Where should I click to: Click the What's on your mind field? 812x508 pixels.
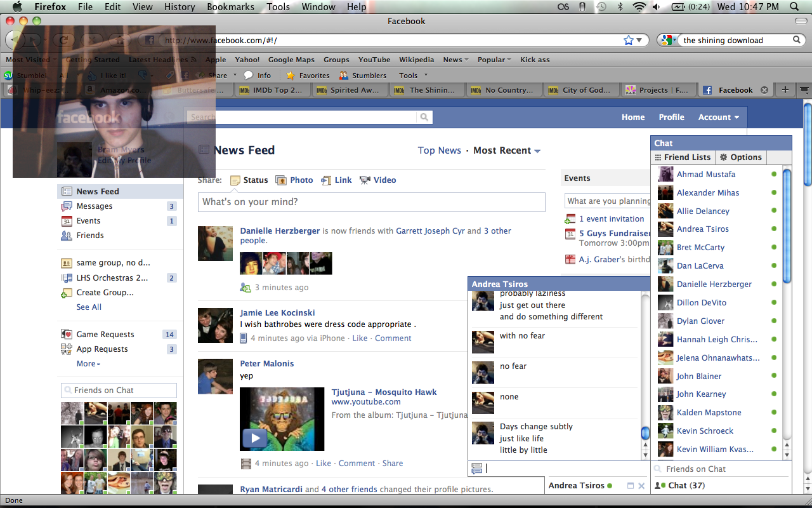tap(371, 202)
